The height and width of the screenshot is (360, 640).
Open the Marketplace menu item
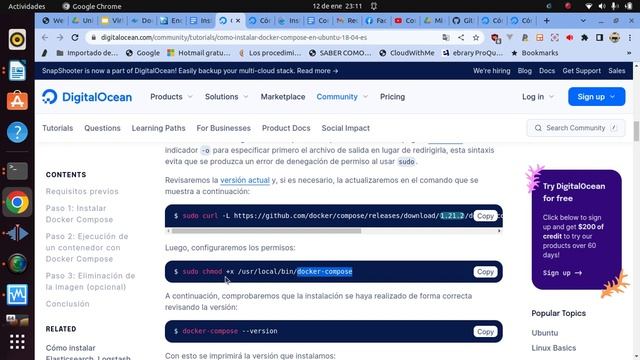(283, 97)
